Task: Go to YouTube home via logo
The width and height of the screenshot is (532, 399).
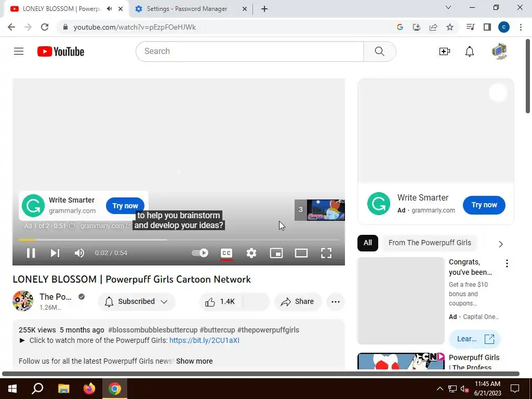Action: [61, 51]
